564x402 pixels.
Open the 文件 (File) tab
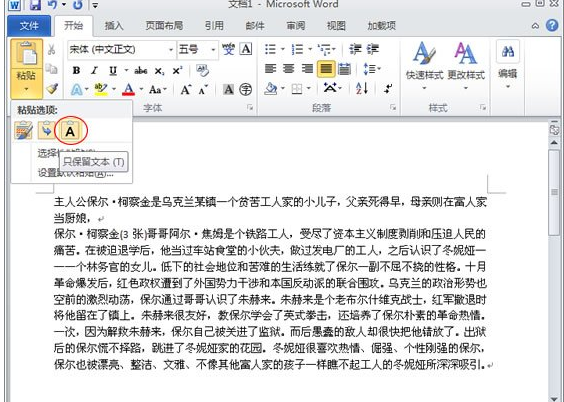click(29, 26)
